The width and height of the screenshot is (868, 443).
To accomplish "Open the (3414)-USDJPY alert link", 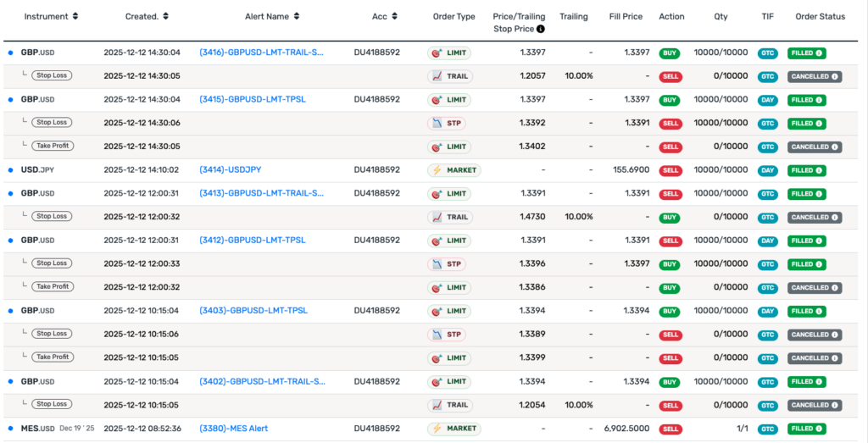I will (x=230, y=170).
